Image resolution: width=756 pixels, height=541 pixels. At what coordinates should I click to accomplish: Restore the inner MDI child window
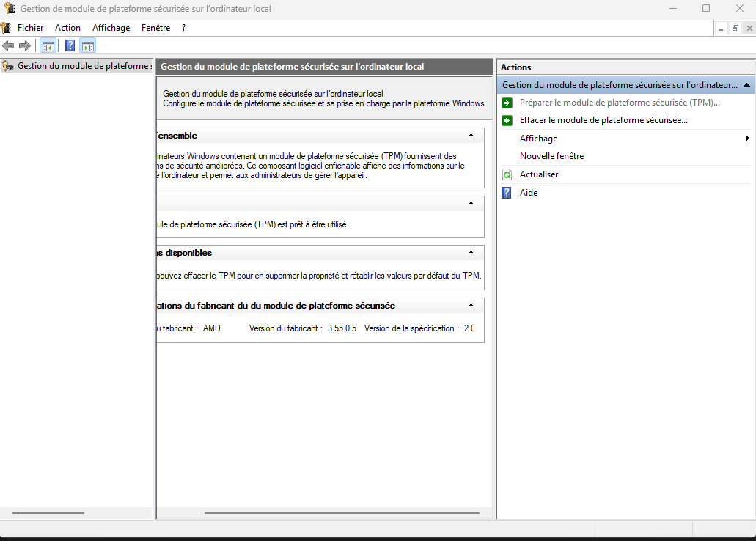(x=735, y=29)
